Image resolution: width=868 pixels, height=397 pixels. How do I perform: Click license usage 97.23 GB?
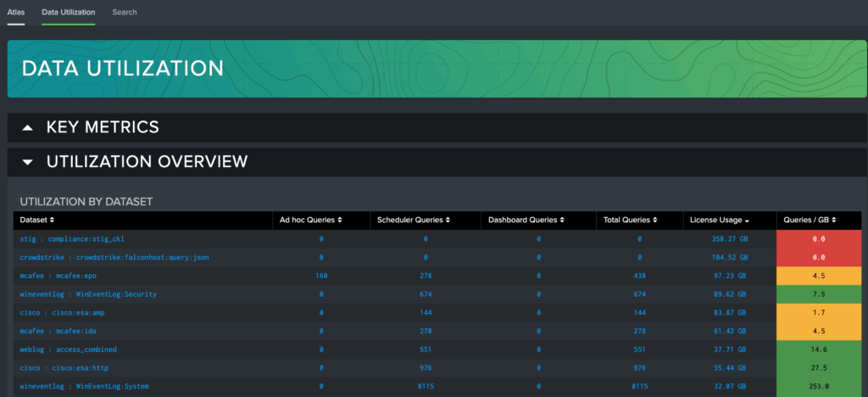tap(732, 276)
